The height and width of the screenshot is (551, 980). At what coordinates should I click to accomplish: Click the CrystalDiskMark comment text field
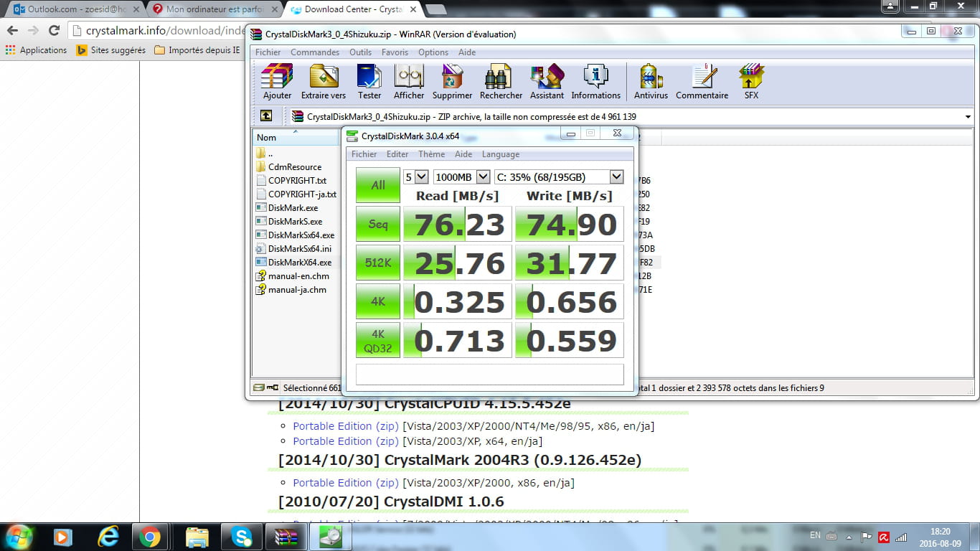pos(489,375)
